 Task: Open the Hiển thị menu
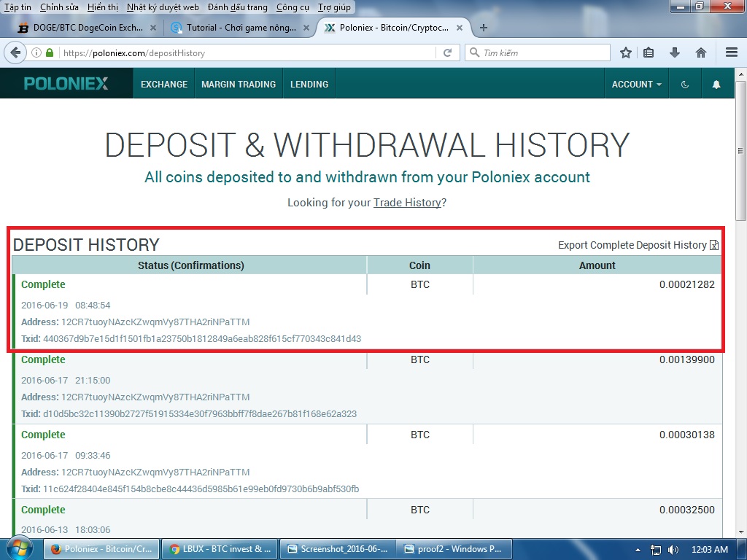[x=102, y=7]
